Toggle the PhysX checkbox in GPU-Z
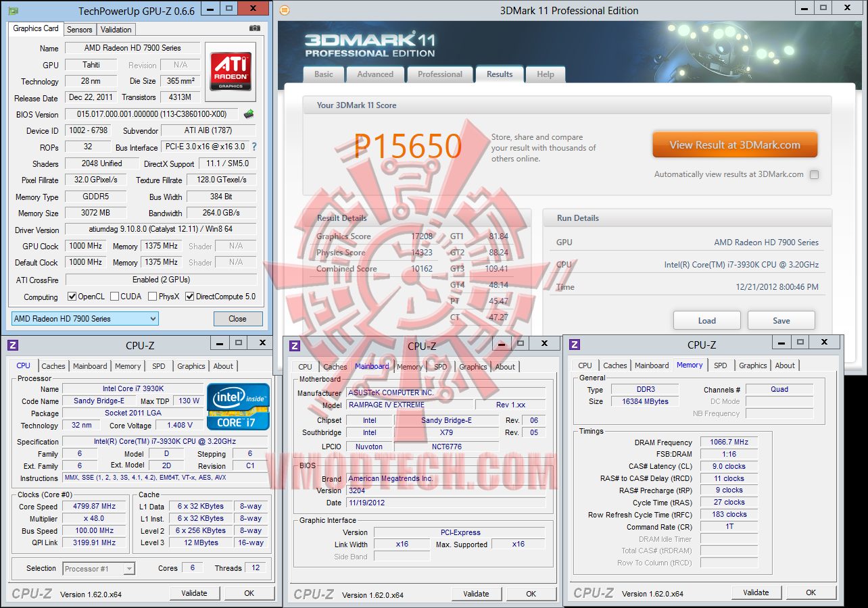 click(152, 297)
